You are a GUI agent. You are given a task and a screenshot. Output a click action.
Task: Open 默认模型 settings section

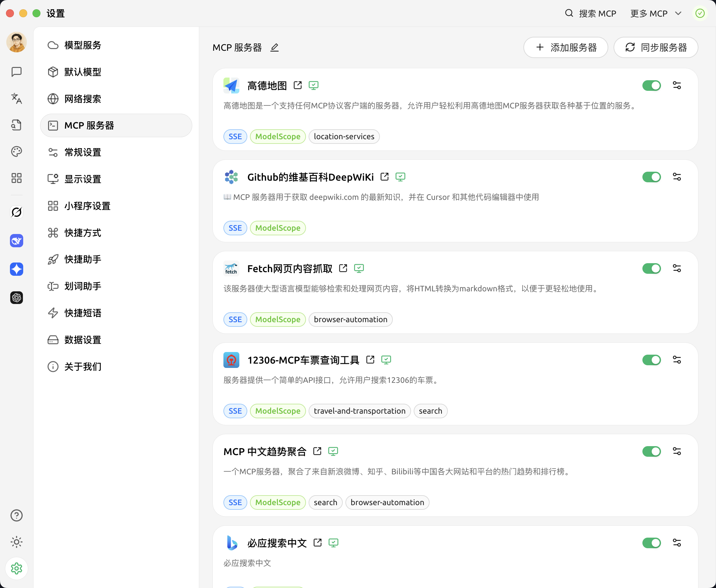(x=116, y=72)
